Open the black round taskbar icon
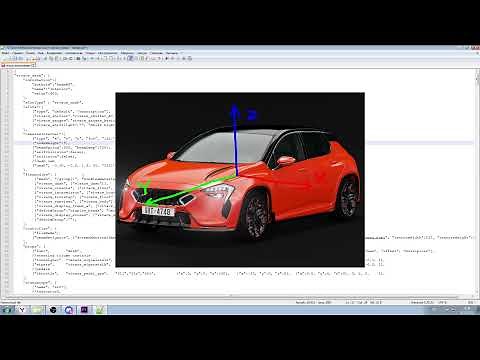Screen dimensions: 480x360 click(53, 310)
